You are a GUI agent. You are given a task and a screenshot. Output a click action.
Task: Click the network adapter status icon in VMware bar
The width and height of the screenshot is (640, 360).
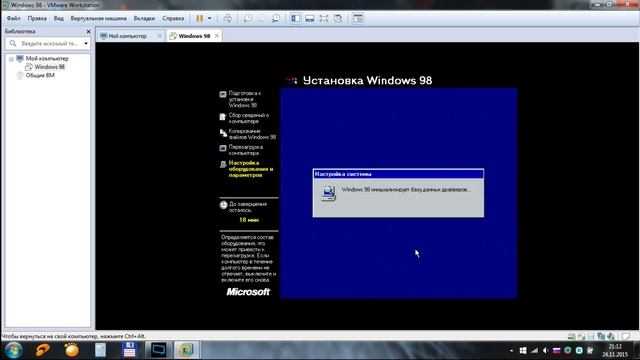tap(601, 337)
